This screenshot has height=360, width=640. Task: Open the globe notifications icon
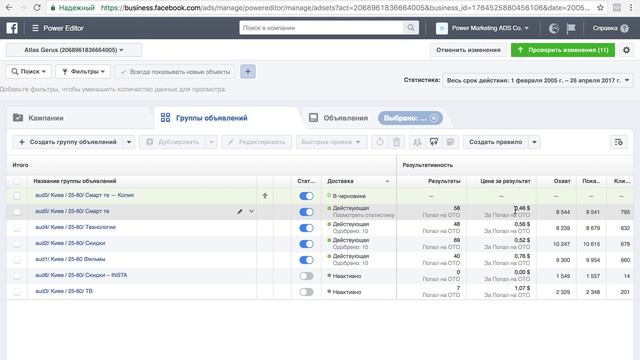click(x=553, y=28)
